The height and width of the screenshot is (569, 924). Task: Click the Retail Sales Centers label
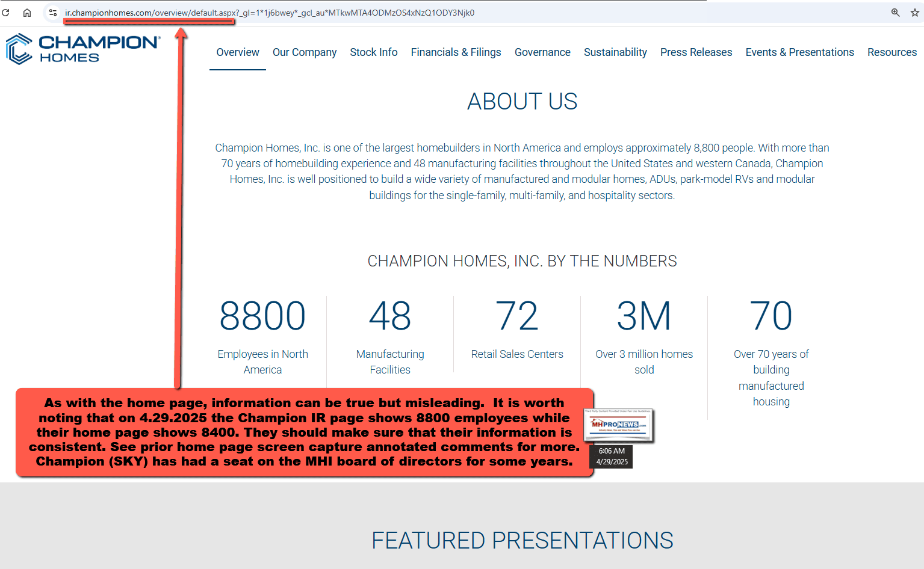point(517,354)
